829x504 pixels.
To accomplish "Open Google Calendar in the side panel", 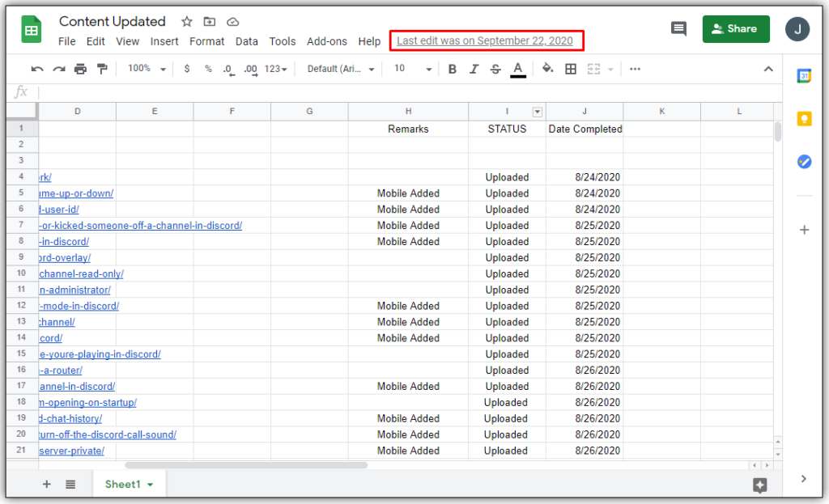I will pyautogui.click(x=803, y=75).
